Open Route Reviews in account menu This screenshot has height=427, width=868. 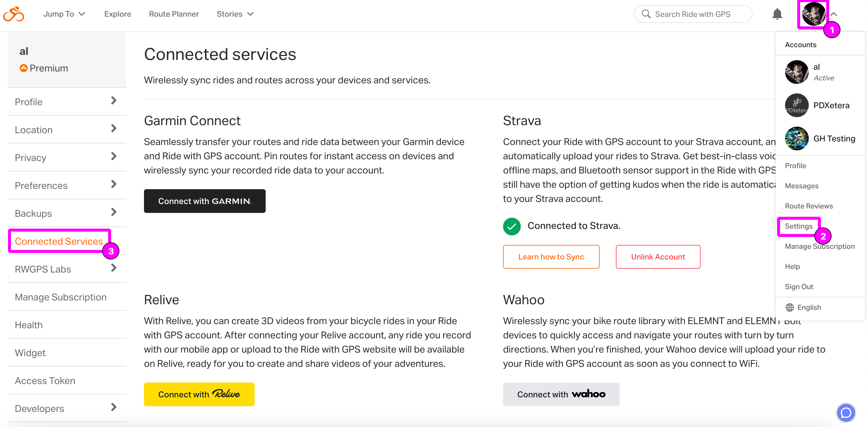(809, 206)
